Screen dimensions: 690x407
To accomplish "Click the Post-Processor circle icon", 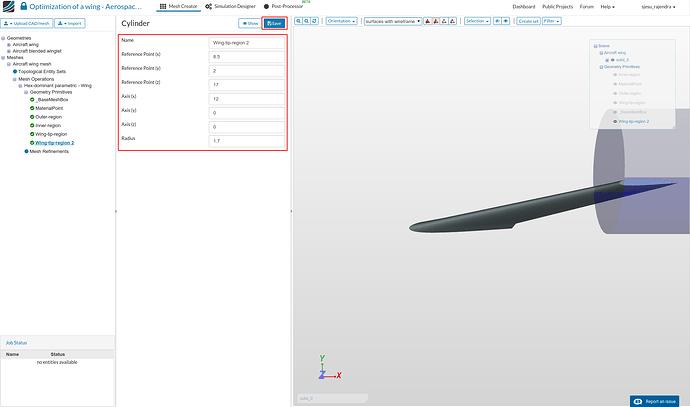I will coord(266,7).
